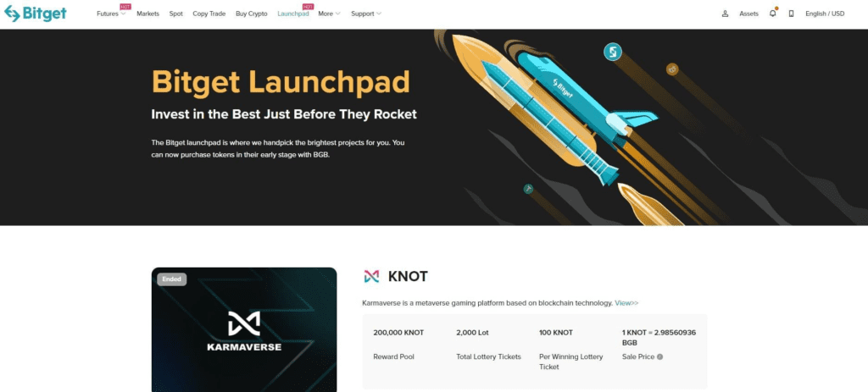Click the Sale Price info icon

click(x=659, y=356)
